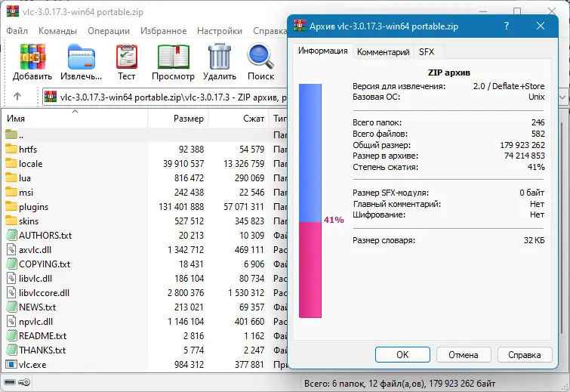Viewport: 570px width, 392px height.
Task: Click the 'Базовая ОС' value Unix
Action: pyautogui.click(x=536, y=97)
